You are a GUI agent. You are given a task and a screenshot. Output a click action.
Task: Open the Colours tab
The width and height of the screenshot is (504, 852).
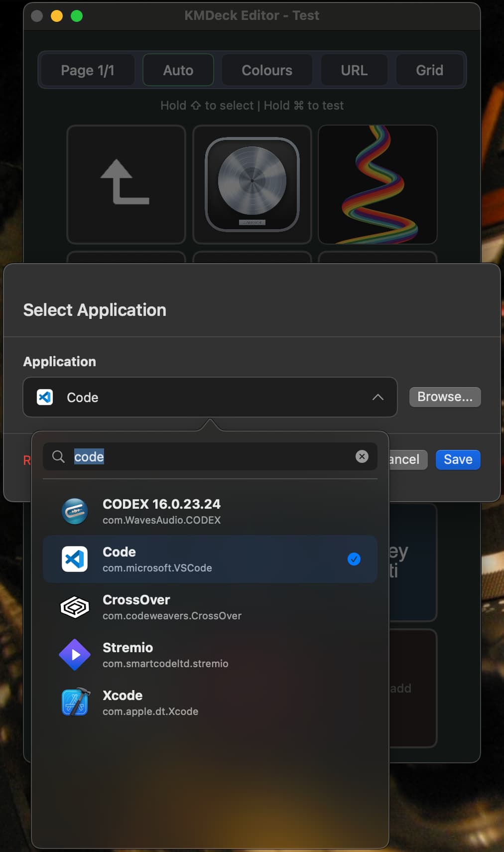point(267,70)
